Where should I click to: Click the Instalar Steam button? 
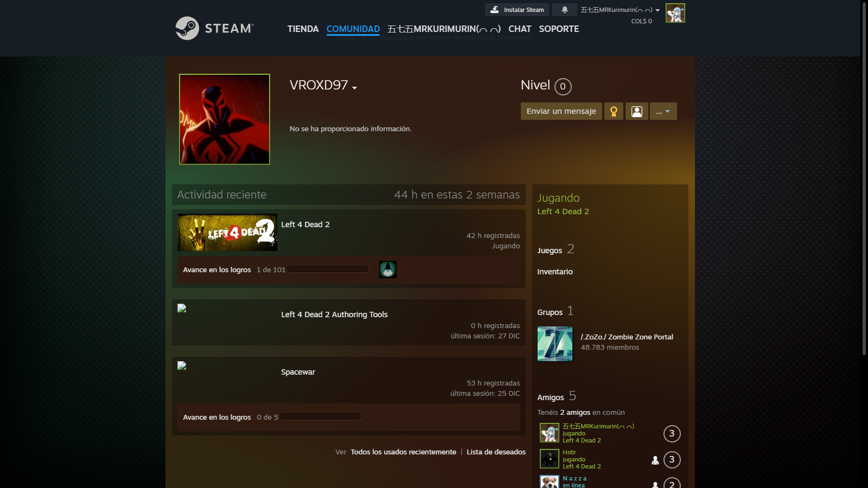click(x=517, y=10)
